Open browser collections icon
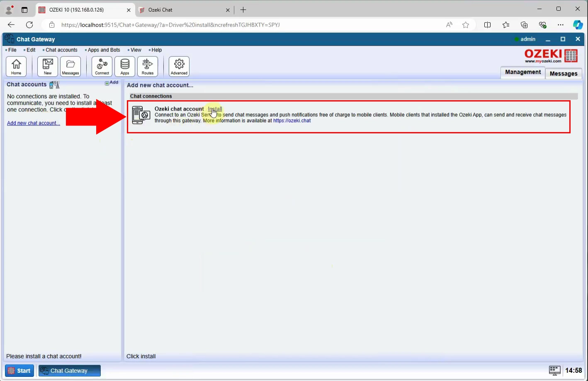The width and height of the screenshot is (588, 381). pyautogui.click(x=524, y=25)
